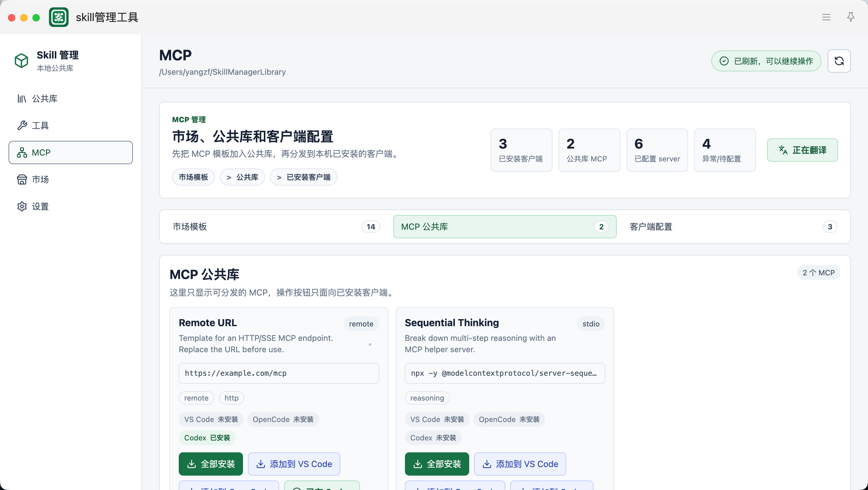Click the stdio type badge
This screenshot has width=868, height=490.
pos(591,324)
